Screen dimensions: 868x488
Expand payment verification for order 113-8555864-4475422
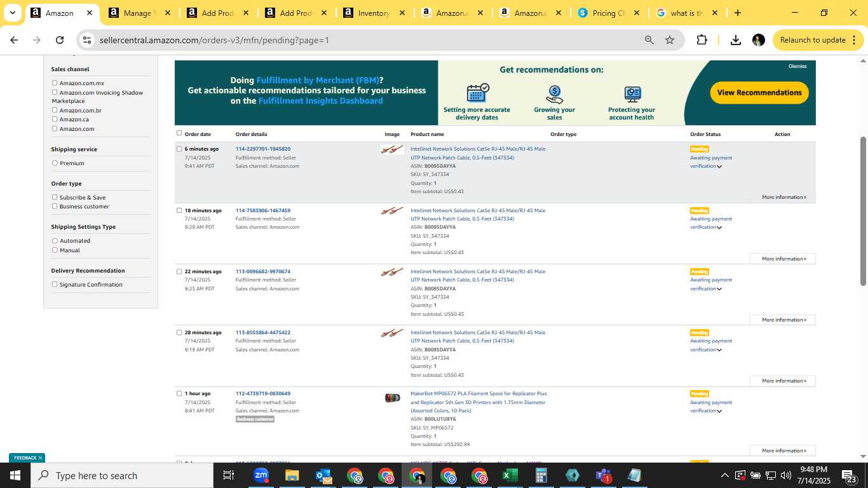(x=719, y=350)
